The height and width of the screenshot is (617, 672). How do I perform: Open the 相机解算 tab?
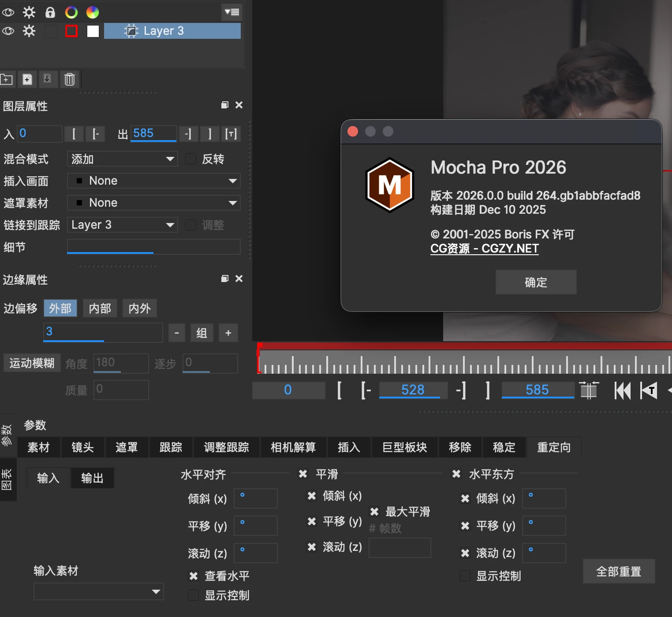click(x=293, y=447)
